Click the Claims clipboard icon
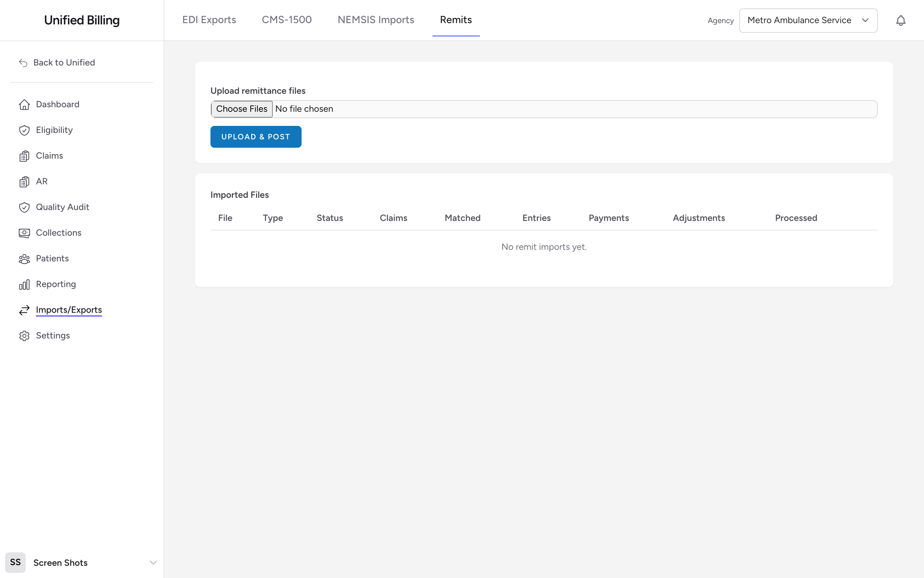Screen dimensions: 924x578 click(24, 156)
